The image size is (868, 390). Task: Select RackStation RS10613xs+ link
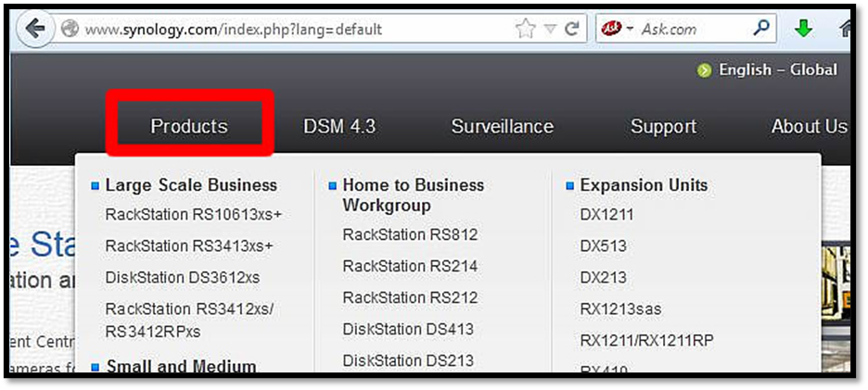tap(193, 215)
